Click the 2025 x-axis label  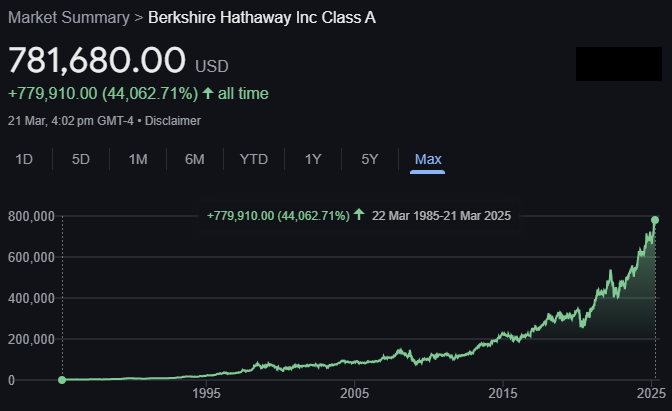(x=651, y=393)
